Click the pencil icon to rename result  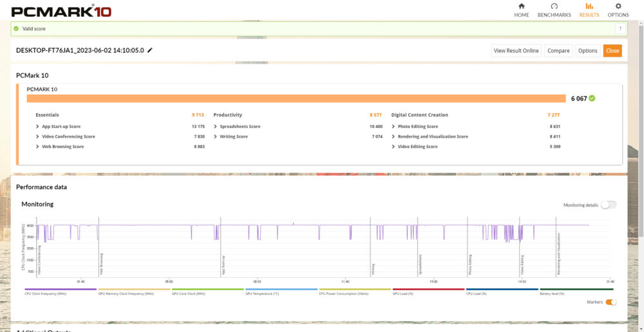(x=150, y=50)
